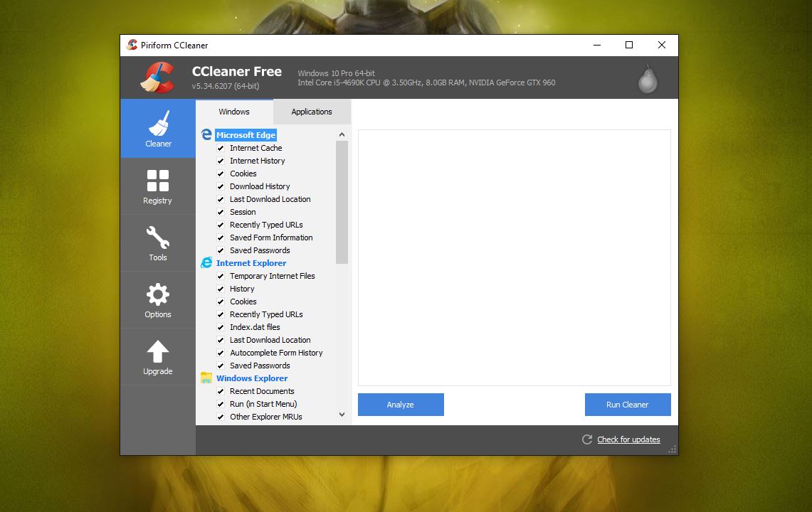Switch to the Applications tab
This screenshot has width=812, height=512.
click(312, 112)
